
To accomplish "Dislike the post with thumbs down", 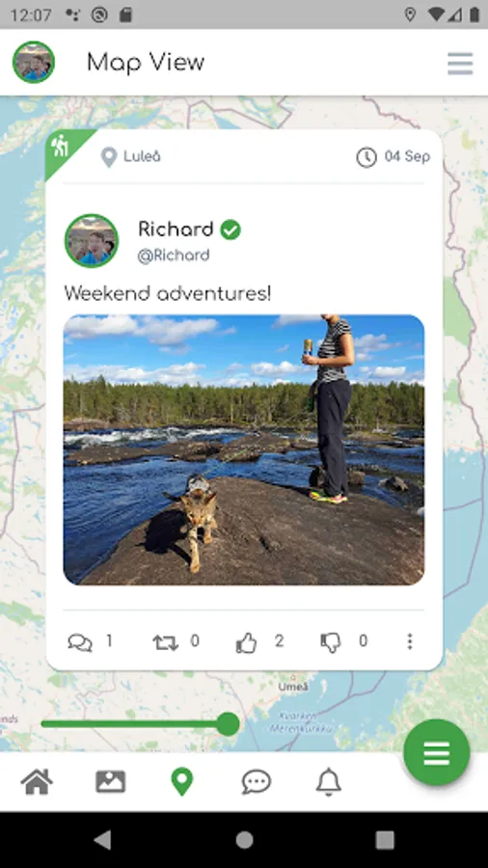I will (x=331, y=642).
